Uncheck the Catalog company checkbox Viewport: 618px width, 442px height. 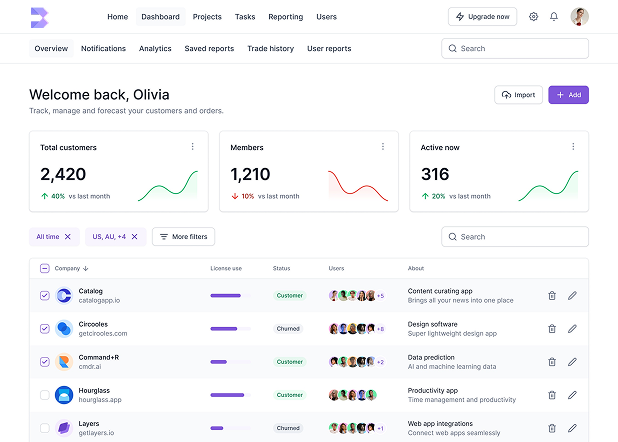coord(44,295)
